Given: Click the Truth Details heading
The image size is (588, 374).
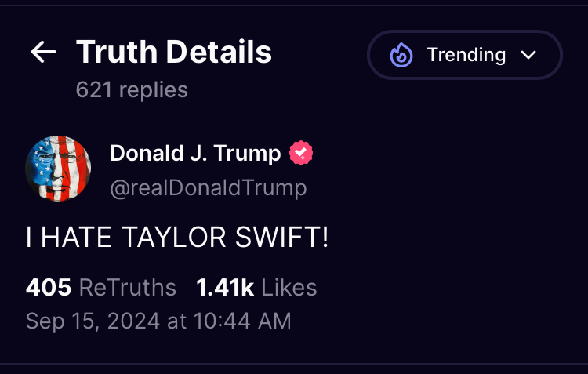Looking at the screenshot, I should coord(174,53).
